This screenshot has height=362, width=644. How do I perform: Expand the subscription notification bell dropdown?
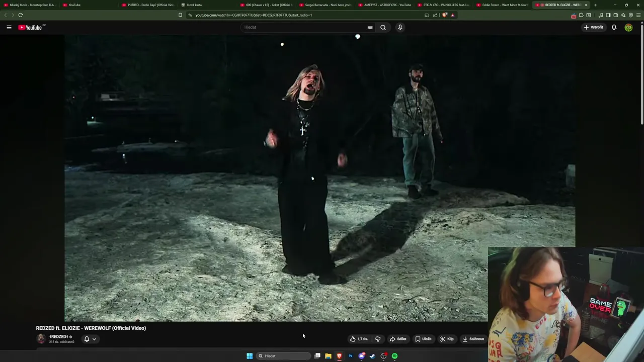coord(90,339)
